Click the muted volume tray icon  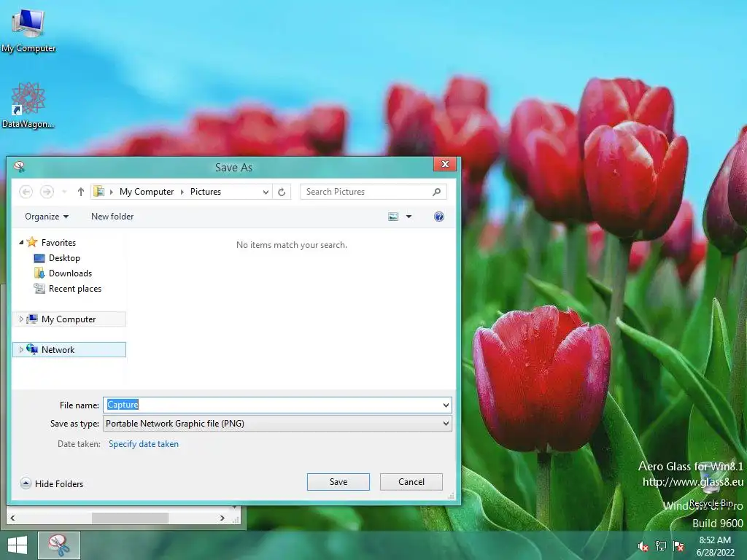[643, 546]
